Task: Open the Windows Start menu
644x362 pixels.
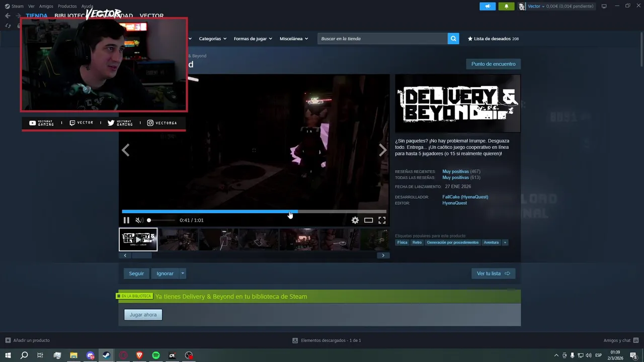Action: (8, 355)
